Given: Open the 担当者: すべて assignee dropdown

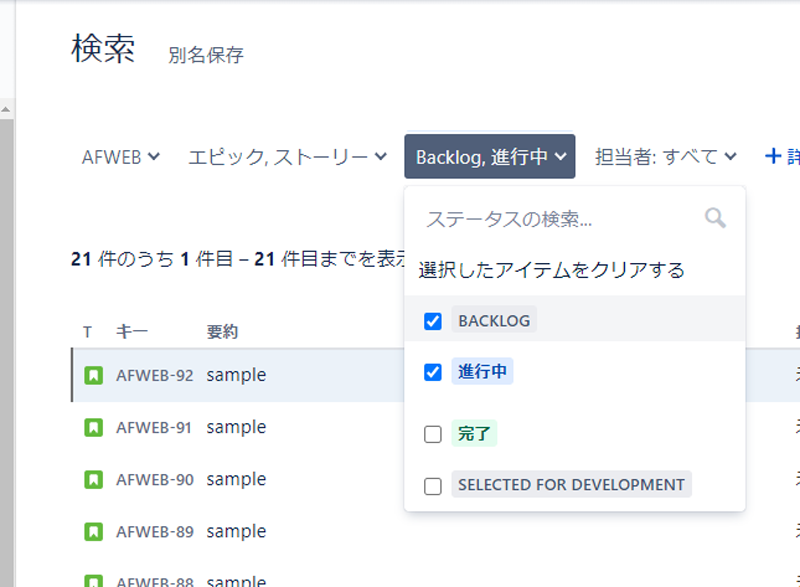Looking at the screenshot, I should pos(666,157).
